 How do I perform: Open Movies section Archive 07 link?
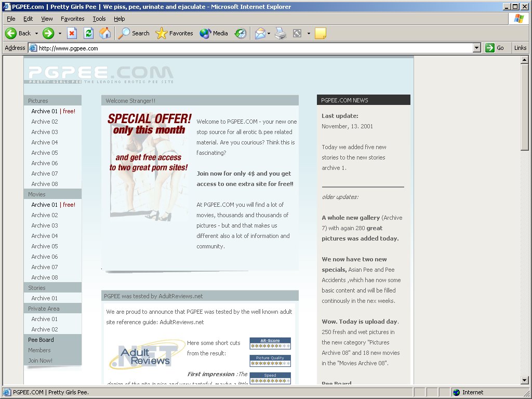[45, 267]
